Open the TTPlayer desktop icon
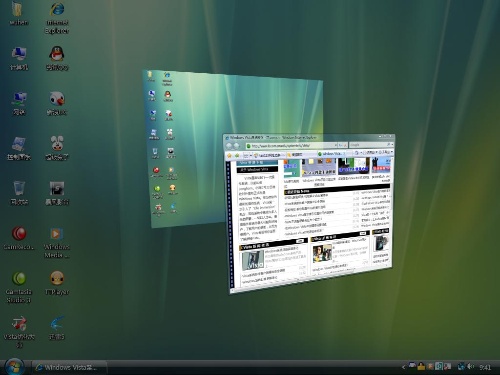This screenshot has height=375, width=500. 57,283
